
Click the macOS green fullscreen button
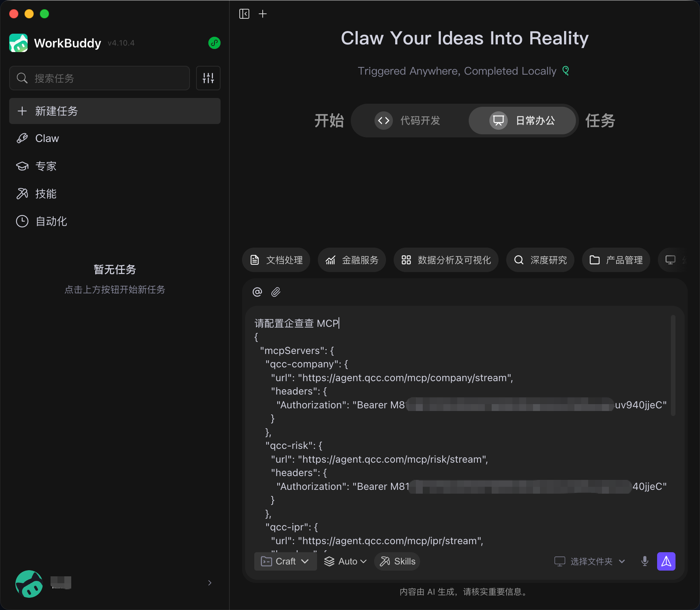click(44, 14)
